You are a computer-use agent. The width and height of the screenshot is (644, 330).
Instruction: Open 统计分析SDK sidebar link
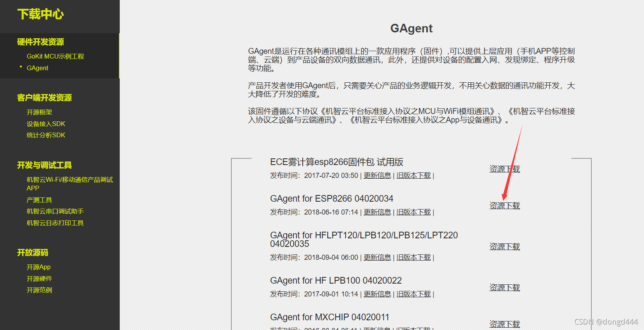click(46, 135)
